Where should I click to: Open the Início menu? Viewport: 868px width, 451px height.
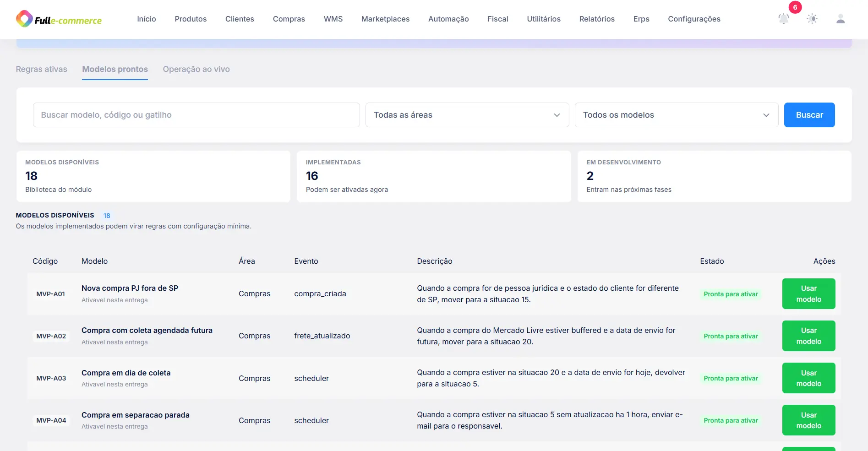point(147,19)
